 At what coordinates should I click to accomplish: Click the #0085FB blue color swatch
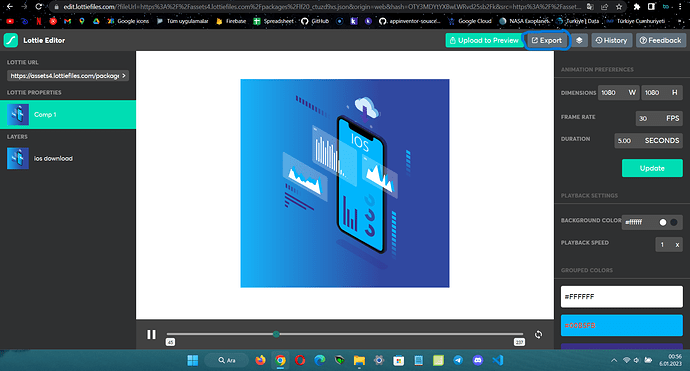[x=621, y=325]
